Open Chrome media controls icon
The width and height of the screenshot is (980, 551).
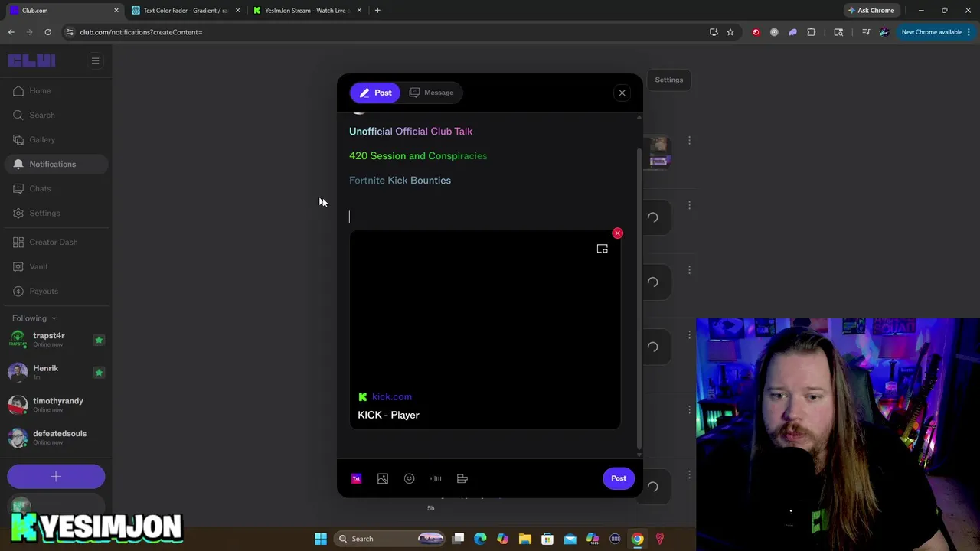tap(866, 32)
